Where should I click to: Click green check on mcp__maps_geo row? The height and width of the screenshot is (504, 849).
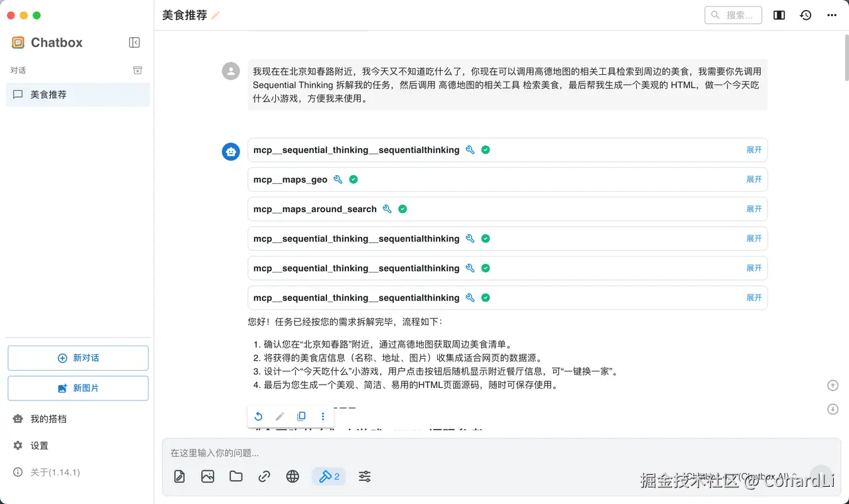point(354,179)
